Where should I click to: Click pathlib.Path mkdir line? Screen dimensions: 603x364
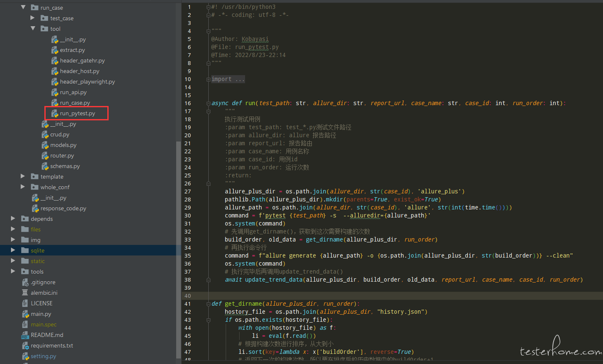(x=333, y=199)
